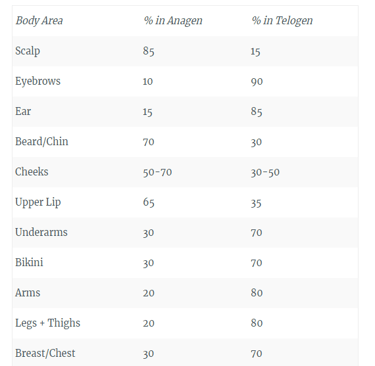The image size is (375, 366).
Task: Select the Cheeks row label
Action: click(x=32, y=172)
